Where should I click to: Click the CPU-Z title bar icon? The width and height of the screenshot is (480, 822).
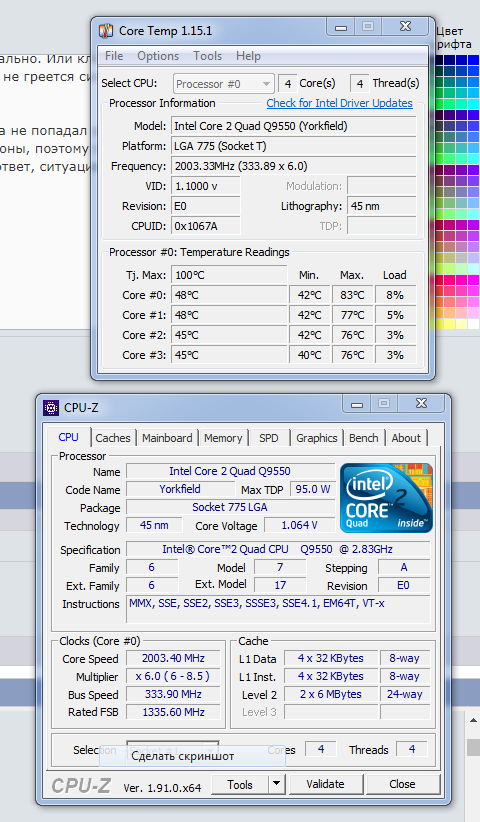[51, 407]
